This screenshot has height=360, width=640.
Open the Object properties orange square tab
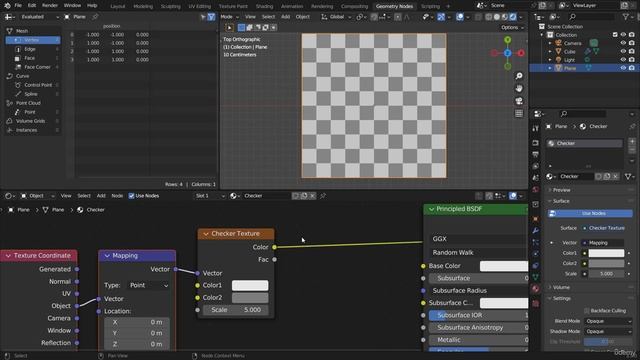click(x=536, y=219)
